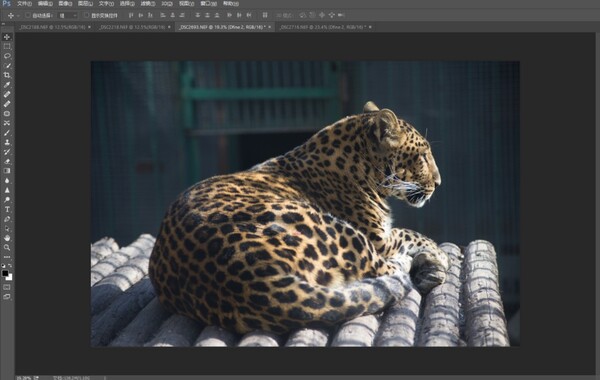This screenshot has height=380, width=600.
Task: Select the Path Selection arrow tool
Action: pyautogui.click(x=7, y=228)
